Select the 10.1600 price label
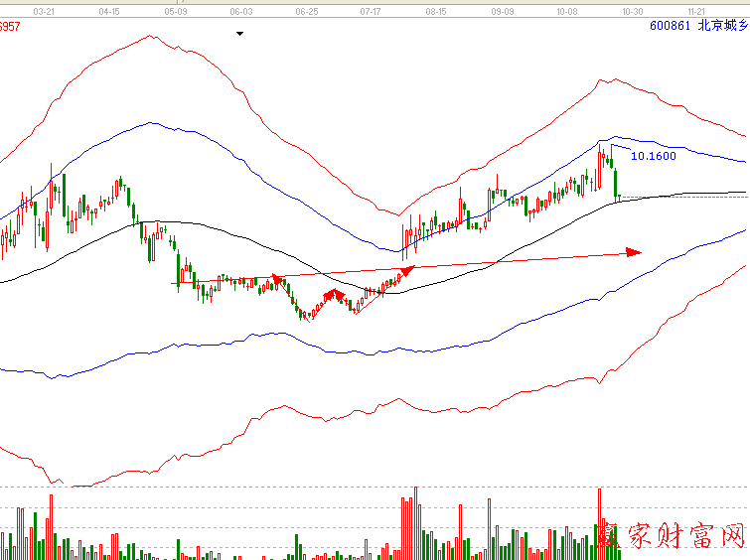 (654, 156)
